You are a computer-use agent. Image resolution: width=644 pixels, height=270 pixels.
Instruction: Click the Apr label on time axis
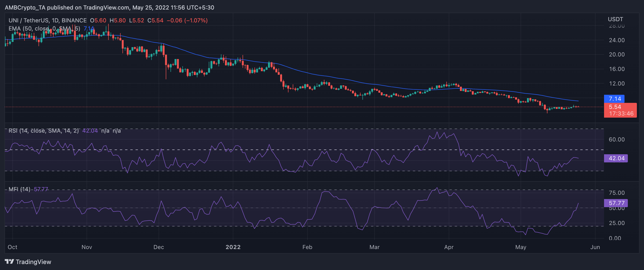point(449,247)
